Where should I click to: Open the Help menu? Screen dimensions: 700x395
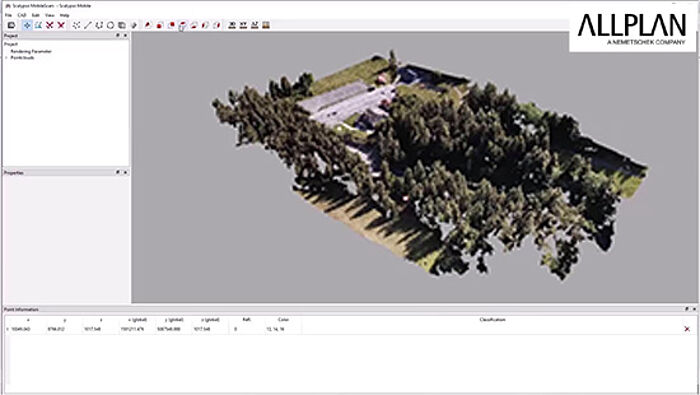[x=64, y=15]
